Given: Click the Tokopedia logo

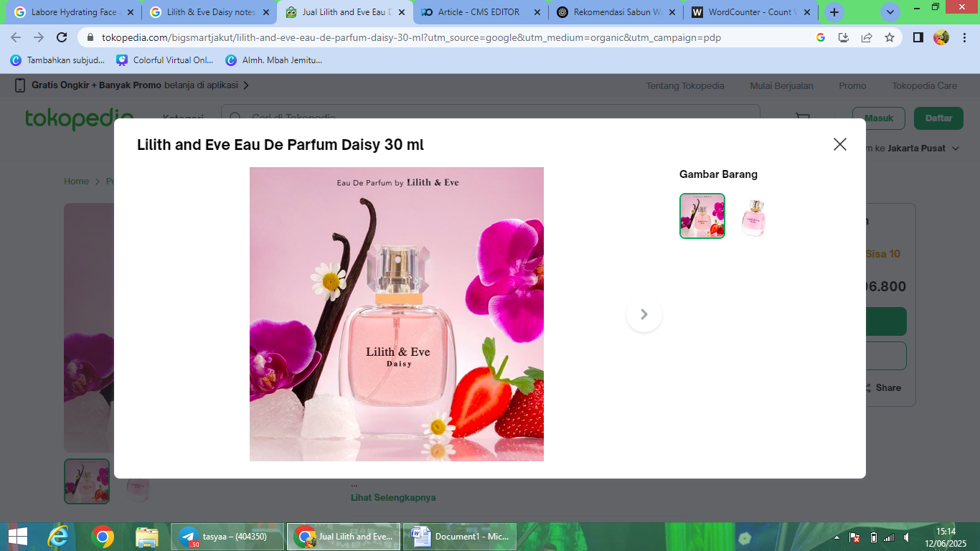Looking at the screenshot, I should [79, 117].
